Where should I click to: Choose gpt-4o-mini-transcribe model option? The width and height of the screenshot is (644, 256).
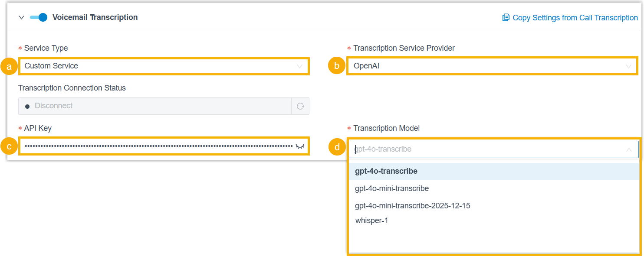(494, 188)
